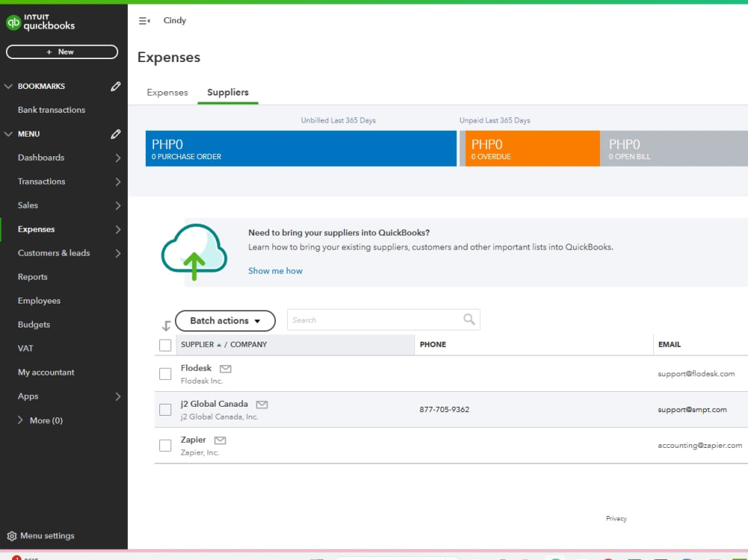Open Reports in the sidebar
Viewport: 748px width, 560px height.
32,277
